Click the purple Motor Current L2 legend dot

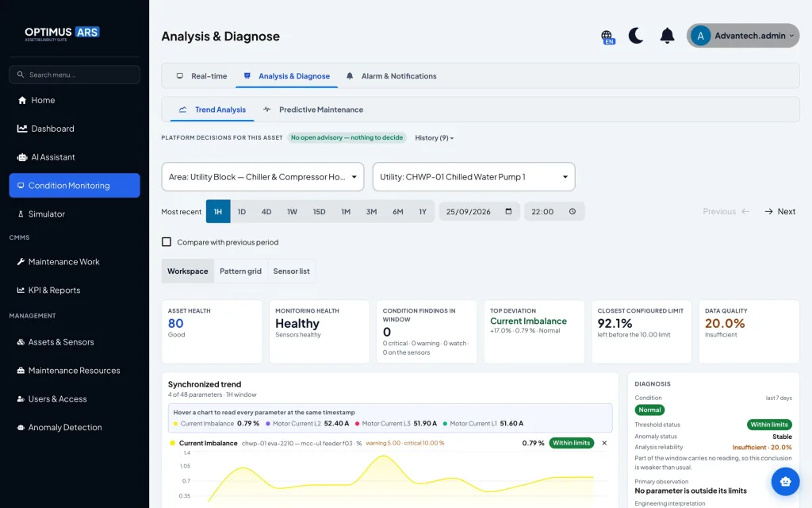268,424
